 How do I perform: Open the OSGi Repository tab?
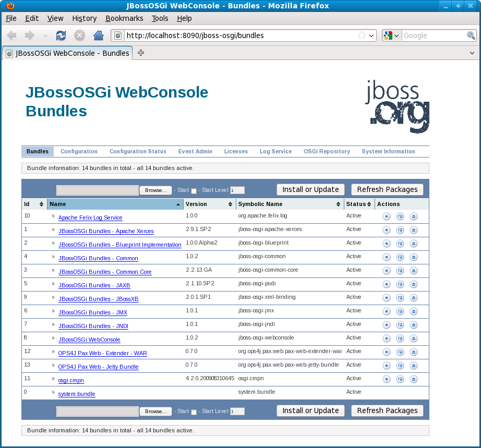point(327,151)
